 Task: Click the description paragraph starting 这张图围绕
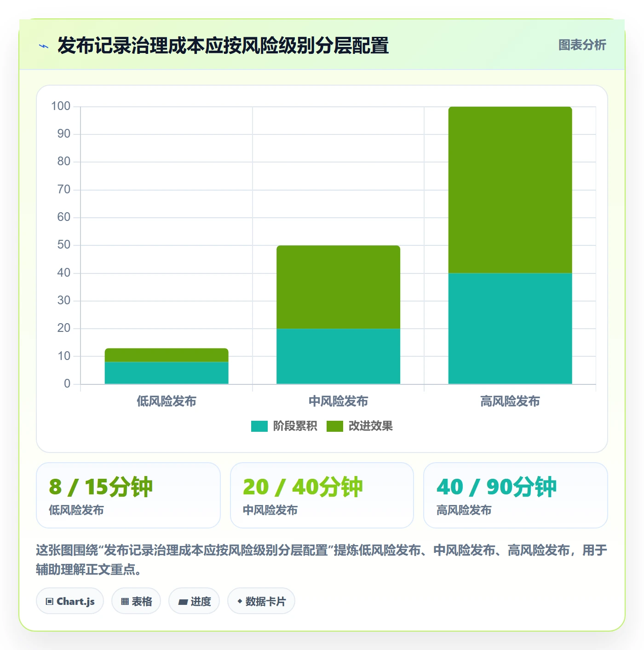(322, 560)
